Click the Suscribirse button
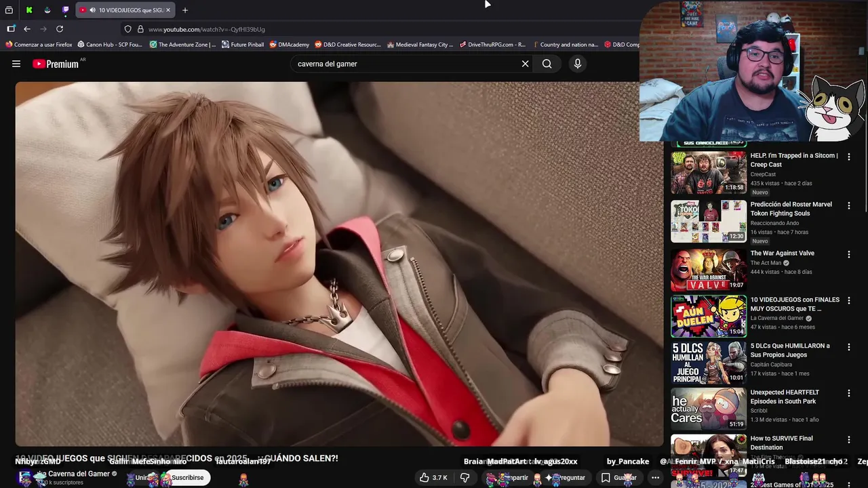 (187, 478)
